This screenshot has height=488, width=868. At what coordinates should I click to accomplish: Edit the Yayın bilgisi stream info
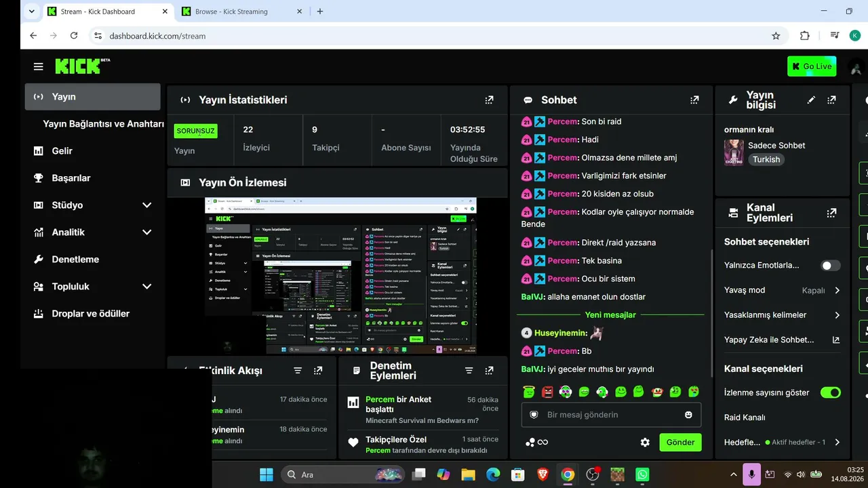[811, 100]
